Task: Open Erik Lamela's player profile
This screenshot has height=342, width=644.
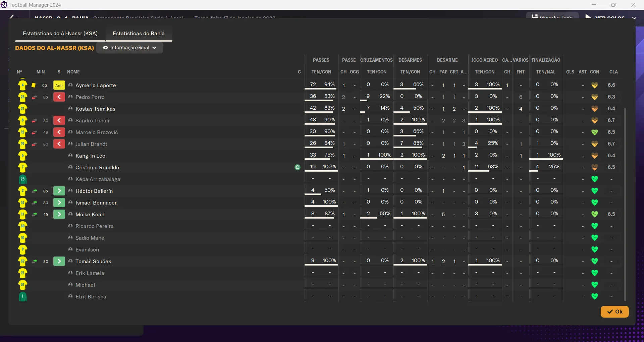Action: pyautogui.click(x=90, y=273)
